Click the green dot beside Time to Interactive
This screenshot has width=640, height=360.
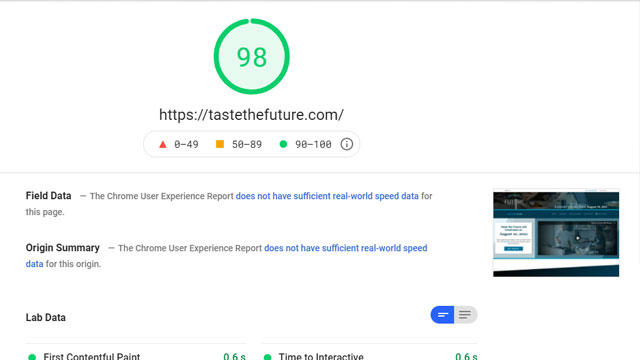267,357
